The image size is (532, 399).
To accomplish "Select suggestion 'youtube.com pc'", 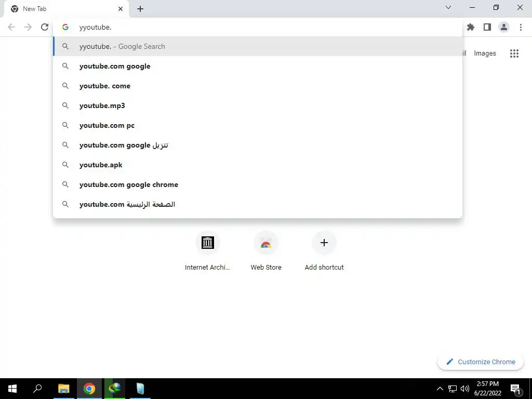I will [x=258, y=125].
